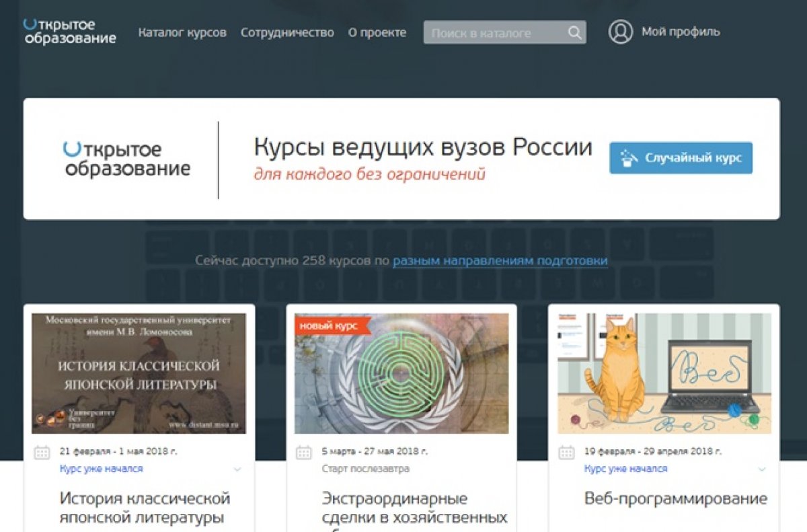Image resolution: width=807 pixels, height=532 pixels.
Task: Open the user profile avatar icon
Action: [x=621, y=32]
